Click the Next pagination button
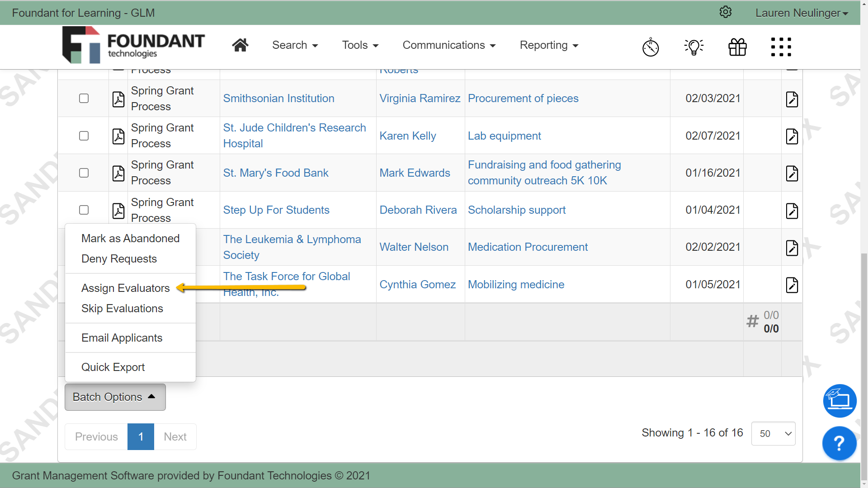Image resolution: width=868 pixels, height=488 pixels. coord(175,436)
